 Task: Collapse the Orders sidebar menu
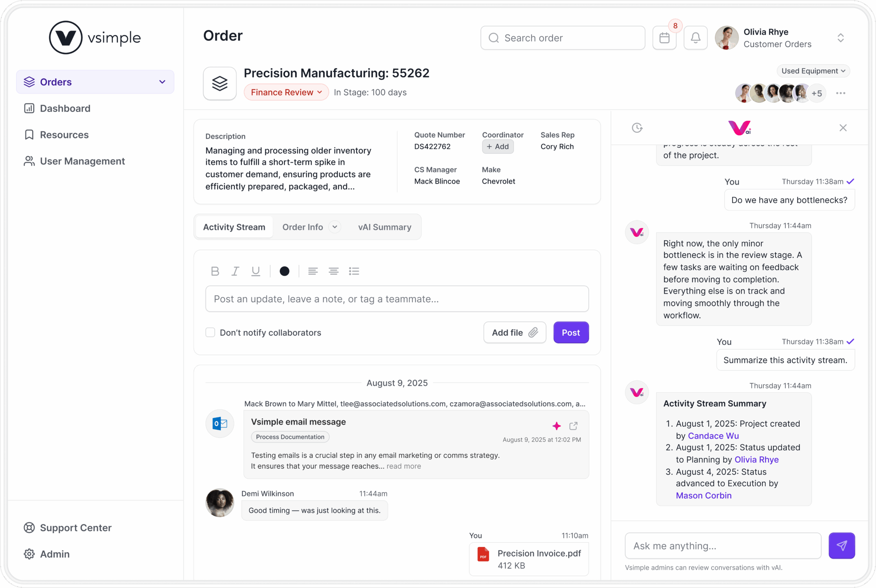click(162, 82)
